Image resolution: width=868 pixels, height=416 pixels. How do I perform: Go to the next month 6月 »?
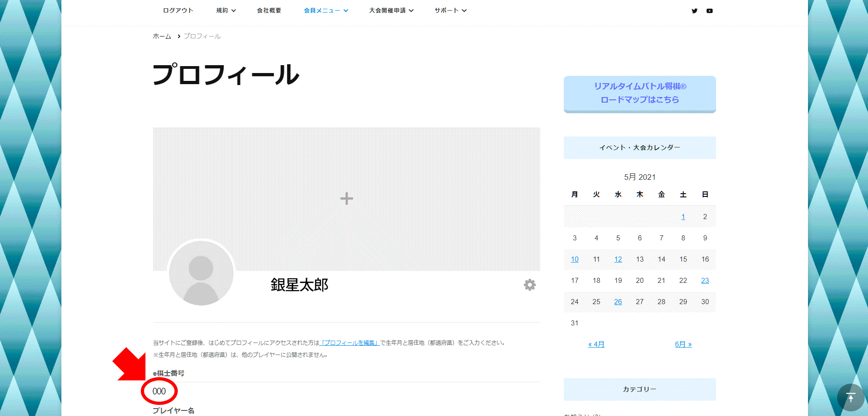[x=682, y=344]
